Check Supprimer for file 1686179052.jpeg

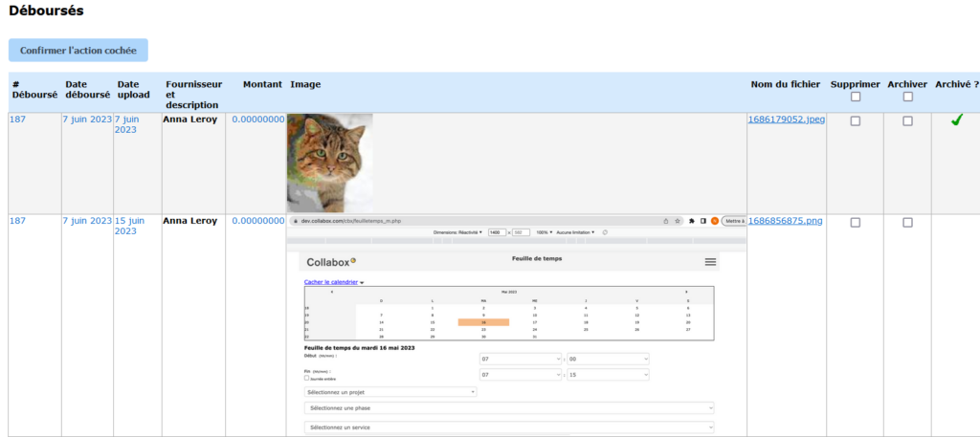tap(856, 121)
